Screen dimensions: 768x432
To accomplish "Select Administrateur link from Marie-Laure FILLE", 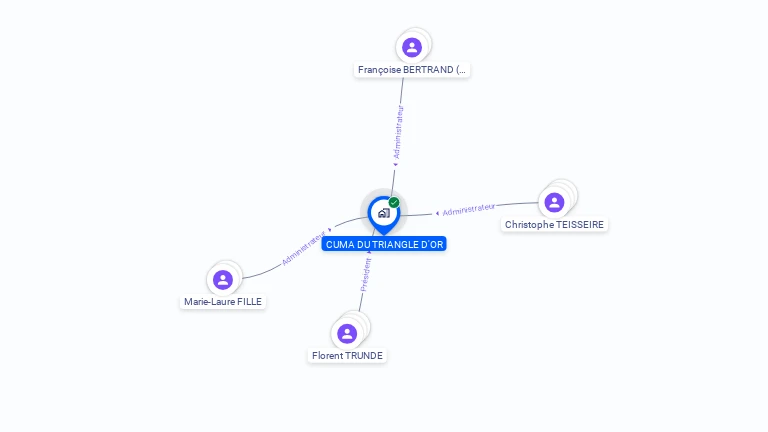I will pos(304,247).
